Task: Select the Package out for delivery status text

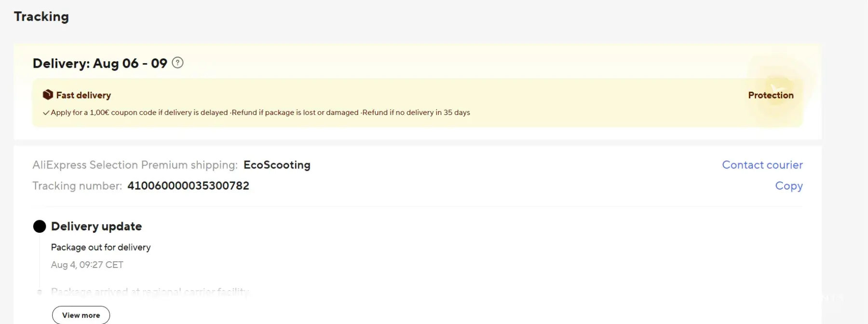Action: coord(101,247)
